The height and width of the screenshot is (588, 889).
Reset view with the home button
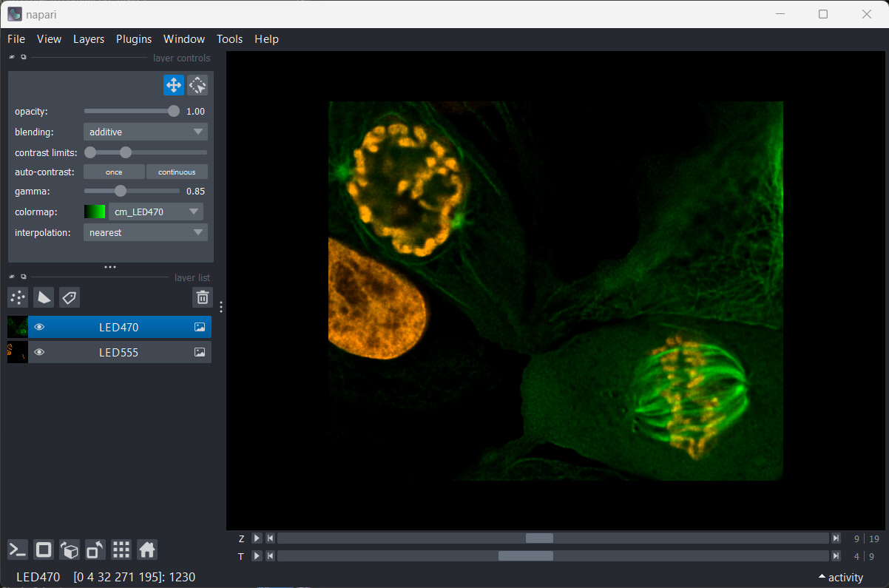click(x=146, y=550)
